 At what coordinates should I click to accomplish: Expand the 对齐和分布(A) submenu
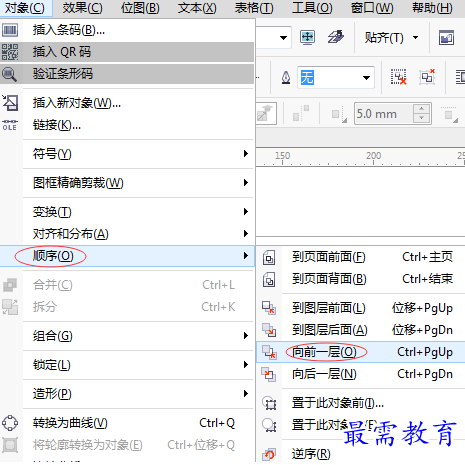point(127,234)
